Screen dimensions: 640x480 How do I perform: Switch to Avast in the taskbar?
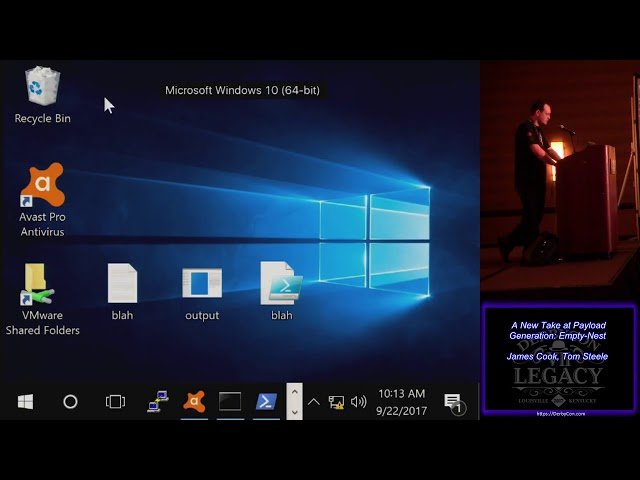194,402
